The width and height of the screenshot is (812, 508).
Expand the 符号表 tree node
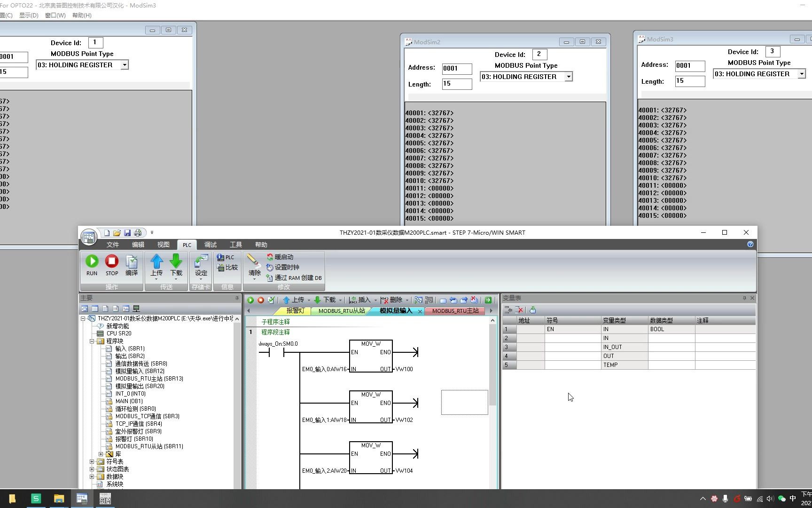pos(92,461)
